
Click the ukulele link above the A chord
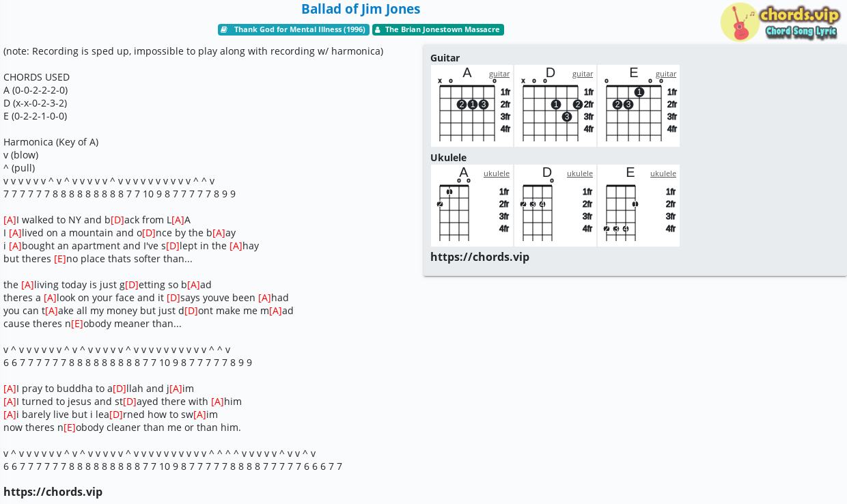[497, 173]
